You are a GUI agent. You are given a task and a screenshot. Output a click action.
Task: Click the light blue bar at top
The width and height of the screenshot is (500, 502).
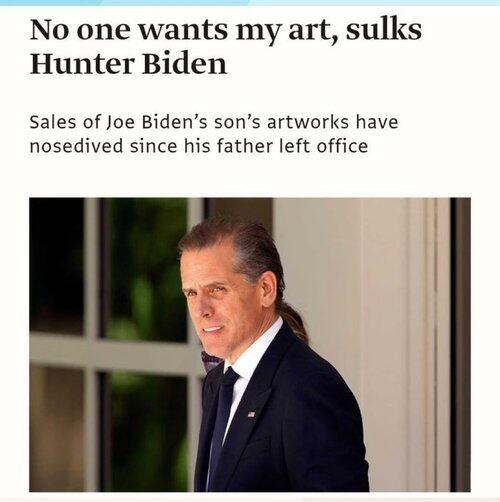click(x=250, y=2)
